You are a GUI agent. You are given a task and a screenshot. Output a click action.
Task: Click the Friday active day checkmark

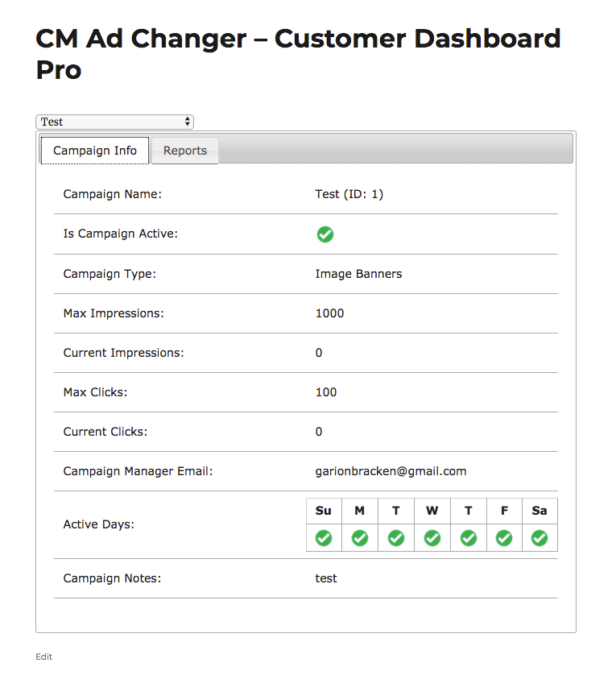[x=504, y=537]
